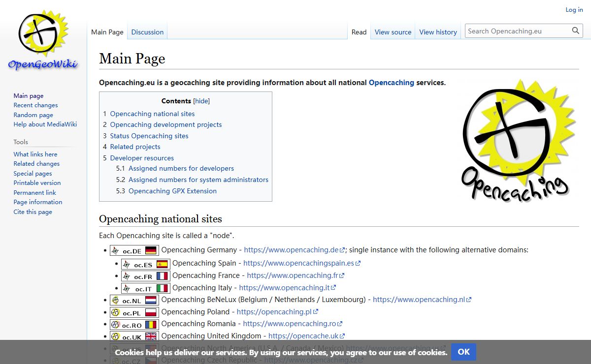Screen dimensions: 591x364
Task: Open https://www.opencaching.nl link
Action: click(x=422, y=300)
